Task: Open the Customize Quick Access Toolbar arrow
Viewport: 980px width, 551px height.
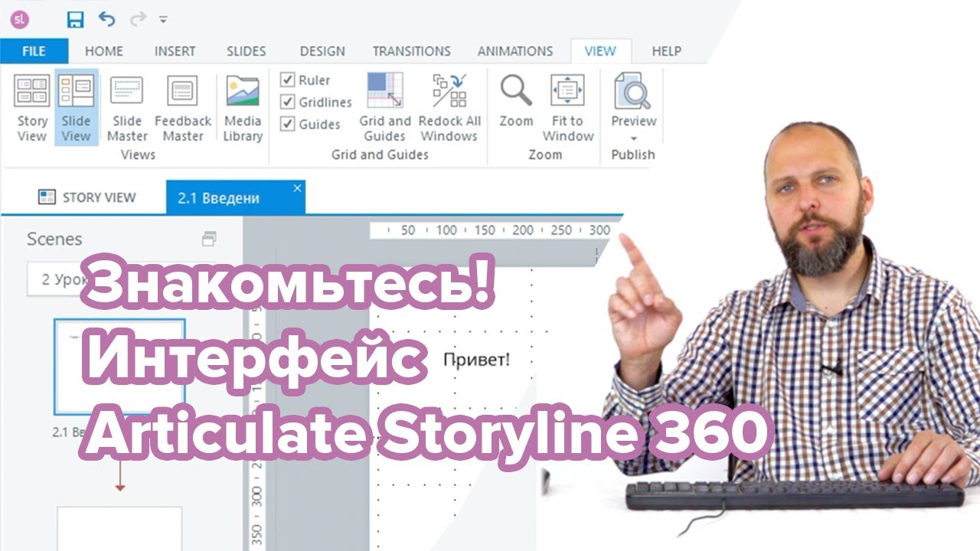Action: [163, 20]
